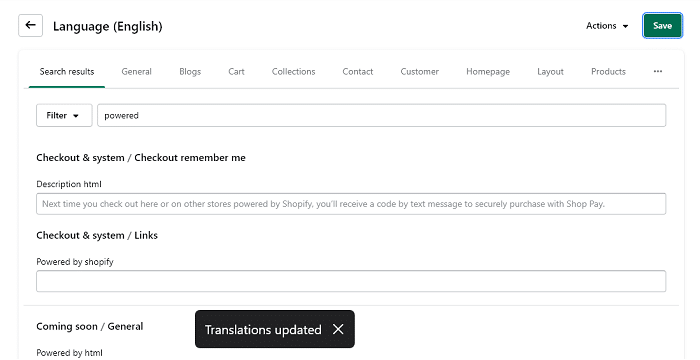The image size is (700, 360).
Task: Click the back arrow button
Action: (30, 25)
